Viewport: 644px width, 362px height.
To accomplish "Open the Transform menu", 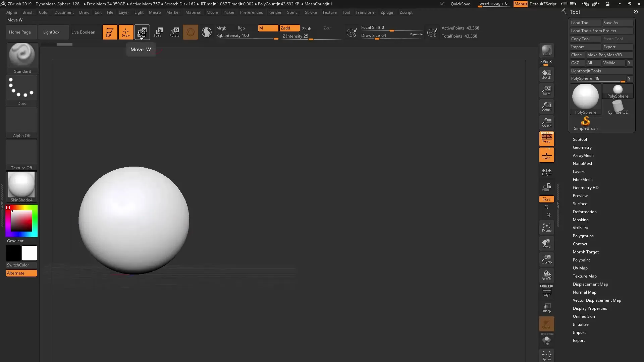I will [365, 12].
